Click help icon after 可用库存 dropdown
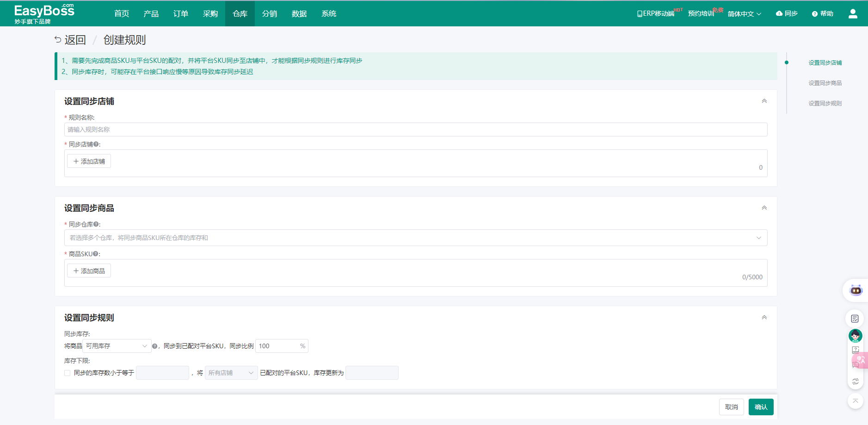Screen dimensions: 868x425 155,346
